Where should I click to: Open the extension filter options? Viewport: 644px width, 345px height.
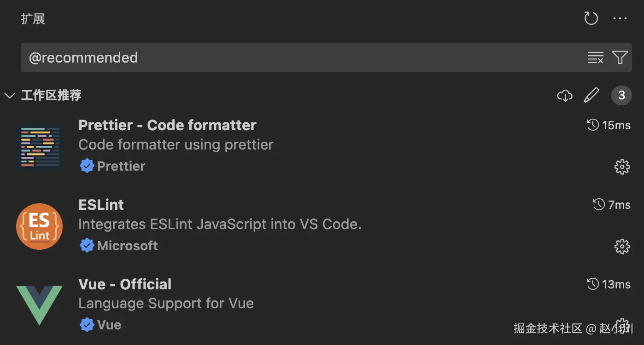pyautogui.click(x=620, y=57)
